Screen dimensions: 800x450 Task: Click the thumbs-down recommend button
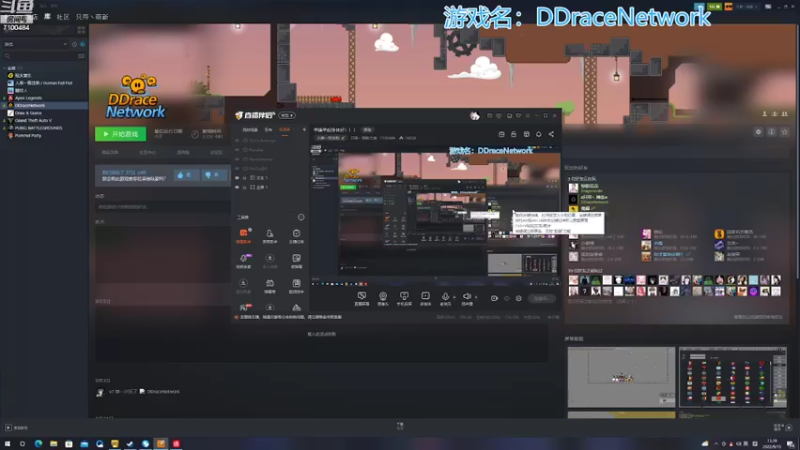[214, 175]
